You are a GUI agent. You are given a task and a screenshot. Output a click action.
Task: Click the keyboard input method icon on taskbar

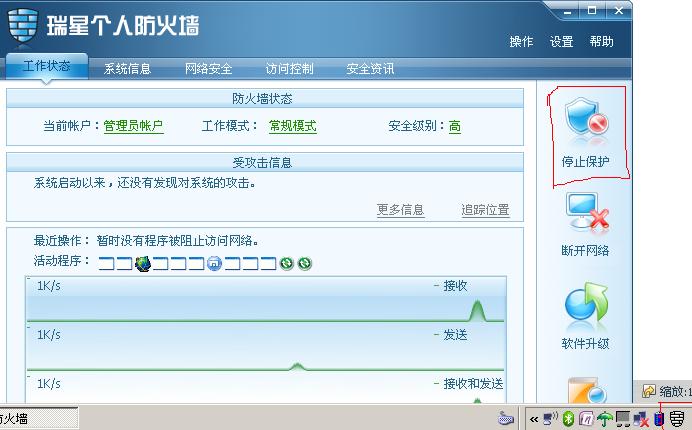pos(506,417)
